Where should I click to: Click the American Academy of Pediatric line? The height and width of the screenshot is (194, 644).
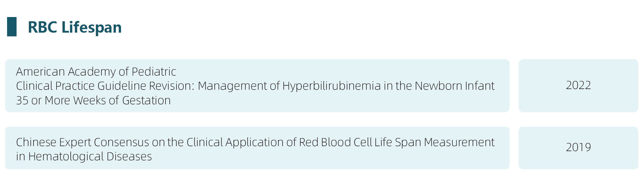(96, 72)
